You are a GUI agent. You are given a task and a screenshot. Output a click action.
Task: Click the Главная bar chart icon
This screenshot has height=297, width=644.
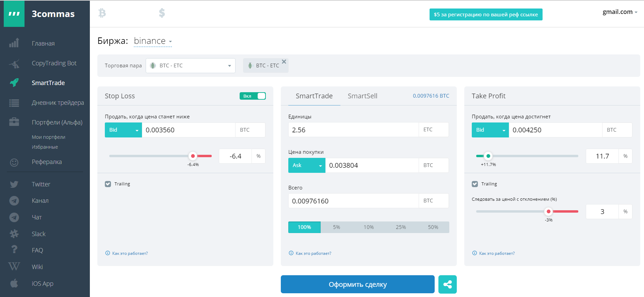(14, 43)
